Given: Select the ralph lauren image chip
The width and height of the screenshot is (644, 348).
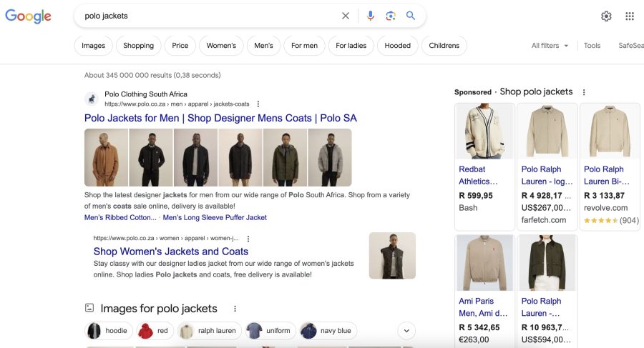Looking at the screenshot, I should click(x=210, y=331).
